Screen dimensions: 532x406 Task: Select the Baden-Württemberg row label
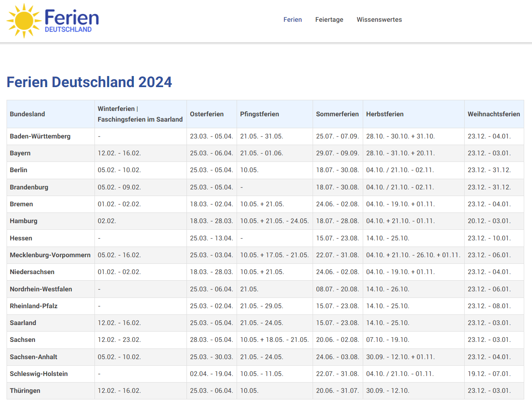pyautogui.click(x=40, y=136)
